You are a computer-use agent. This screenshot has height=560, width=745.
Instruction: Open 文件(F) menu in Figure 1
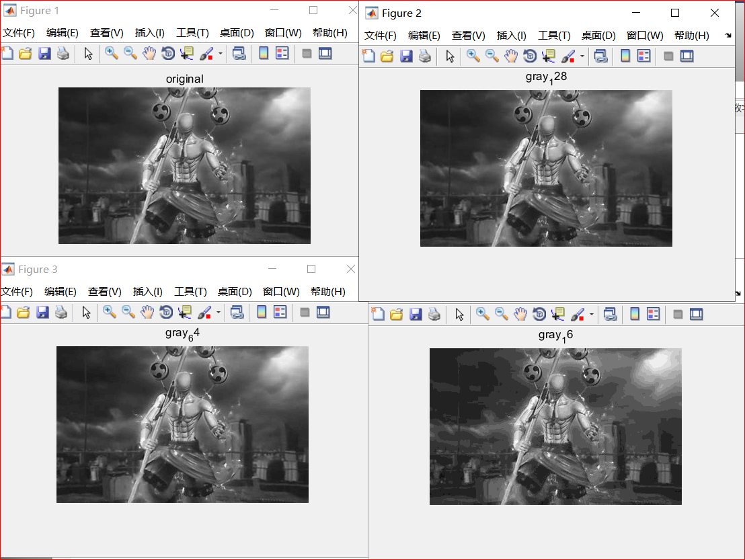click(19, 33)
